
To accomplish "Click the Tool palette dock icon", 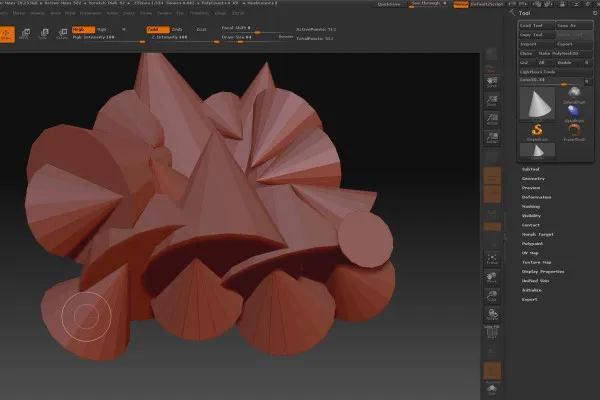I will (x=595, y=13).
